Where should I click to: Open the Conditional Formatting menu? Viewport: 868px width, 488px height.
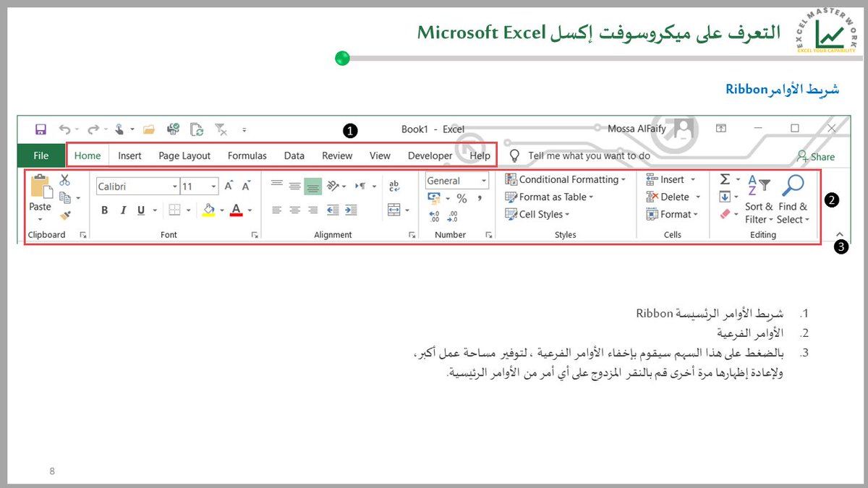[x=566, y=179]
